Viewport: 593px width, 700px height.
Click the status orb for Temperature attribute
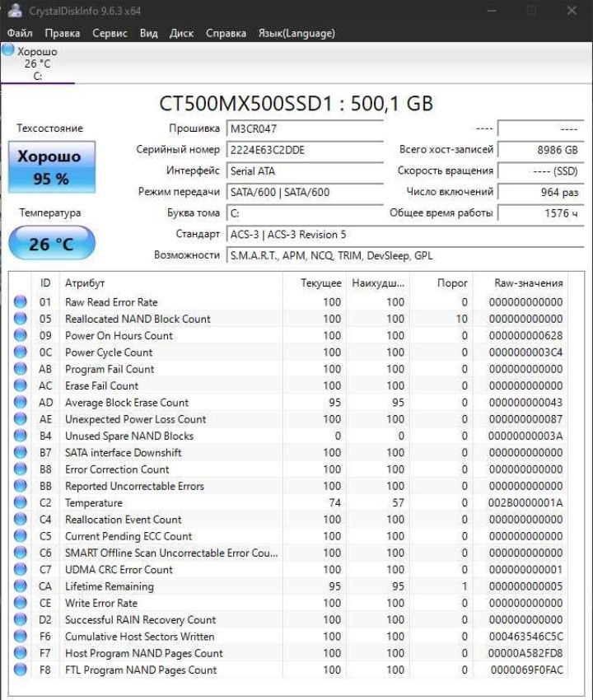20,502
